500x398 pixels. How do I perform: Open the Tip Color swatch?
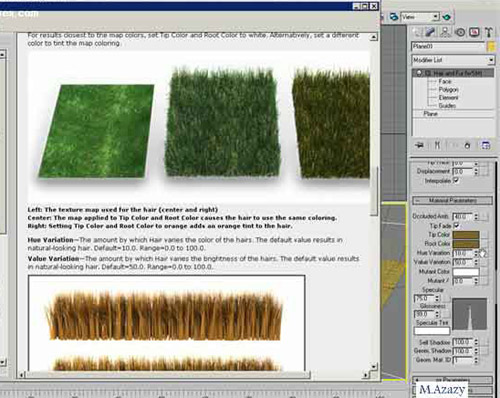466,235
